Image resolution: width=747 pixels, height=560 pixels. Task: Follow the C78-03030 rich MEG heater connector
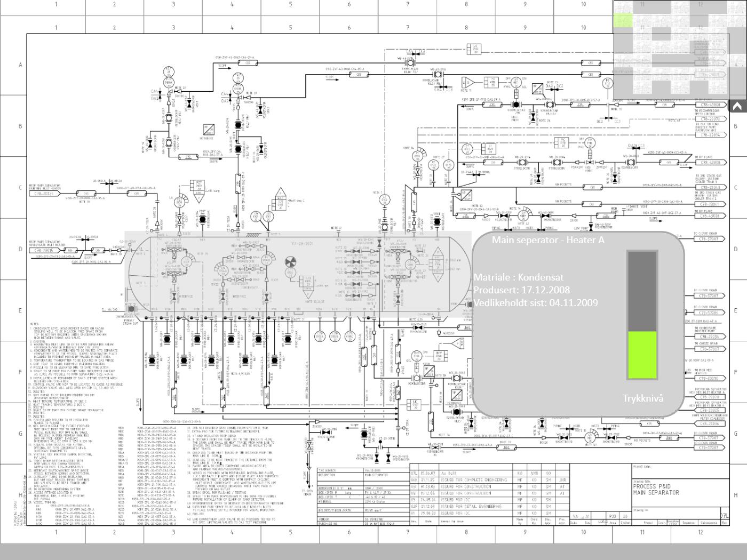(710, 378)
